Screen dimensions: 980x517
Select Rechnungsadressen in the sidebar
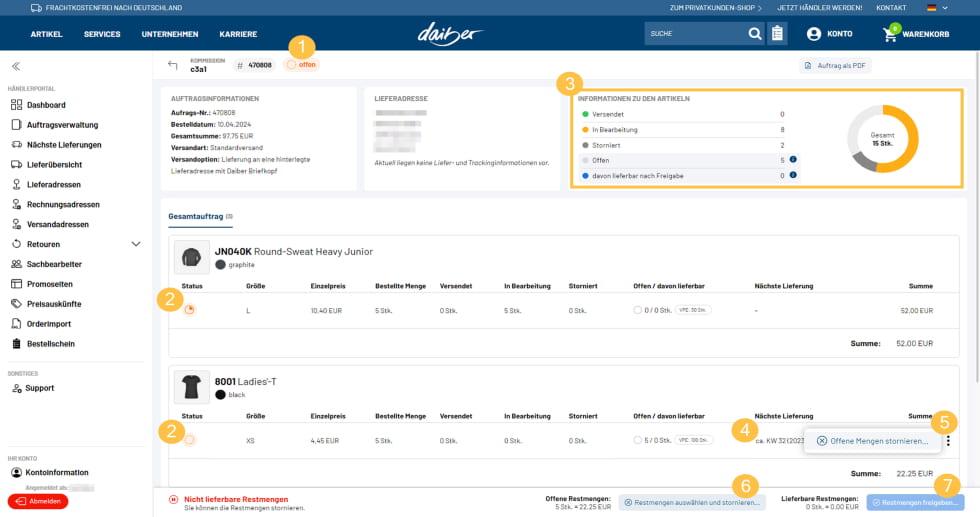(56, 204)
